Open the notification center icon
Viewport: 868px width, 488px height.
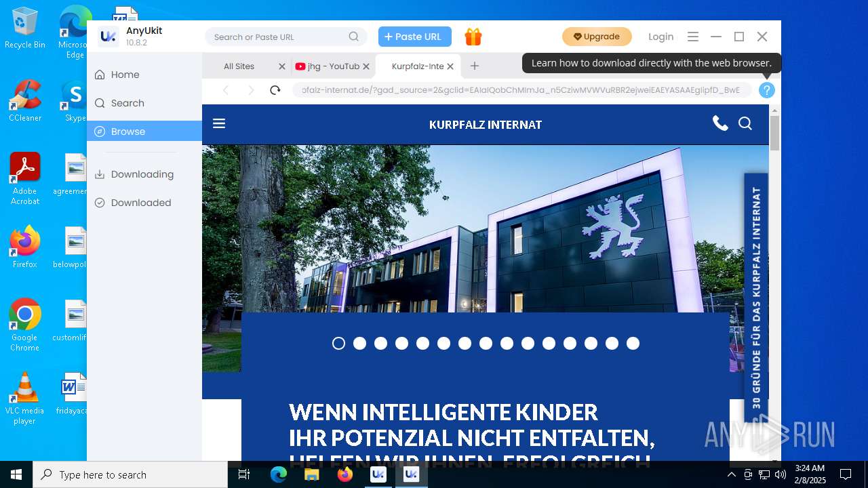click(846, 474)
